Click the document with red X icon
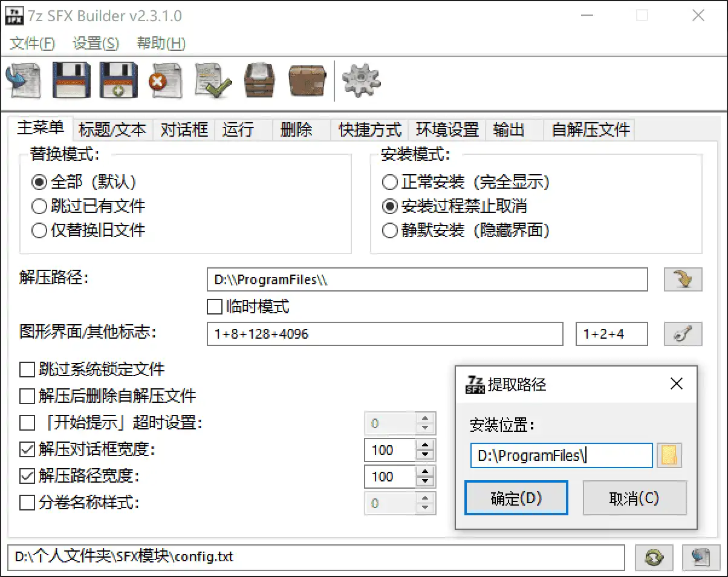This screenshot has height=577, width=728. [166, 80]
